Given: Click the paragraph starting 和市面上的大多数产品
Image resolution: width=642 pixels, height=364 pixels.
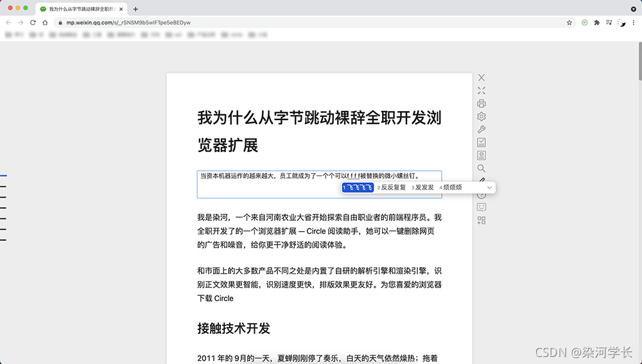Looking at the screenshot, I should (x=319, y=284).
